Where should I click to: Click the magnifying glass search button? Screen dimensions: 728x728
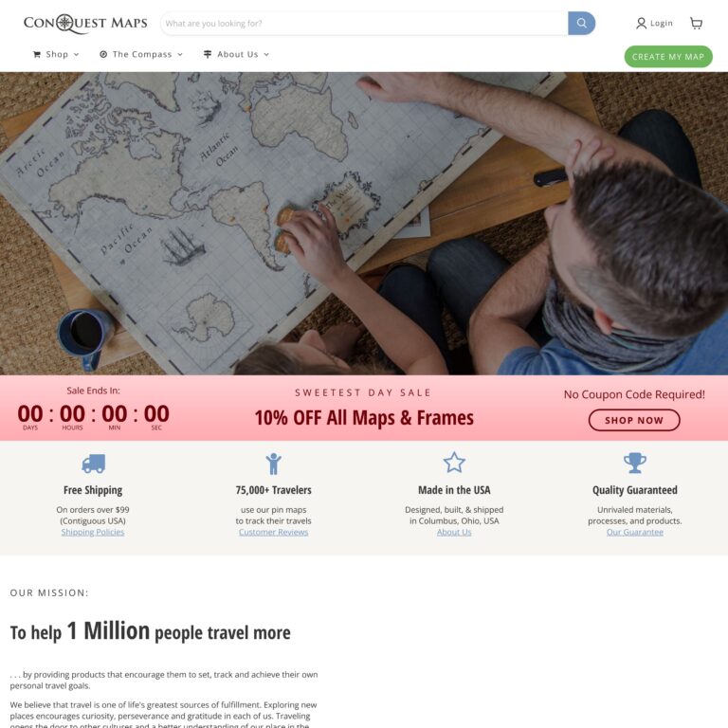(581, 23)
